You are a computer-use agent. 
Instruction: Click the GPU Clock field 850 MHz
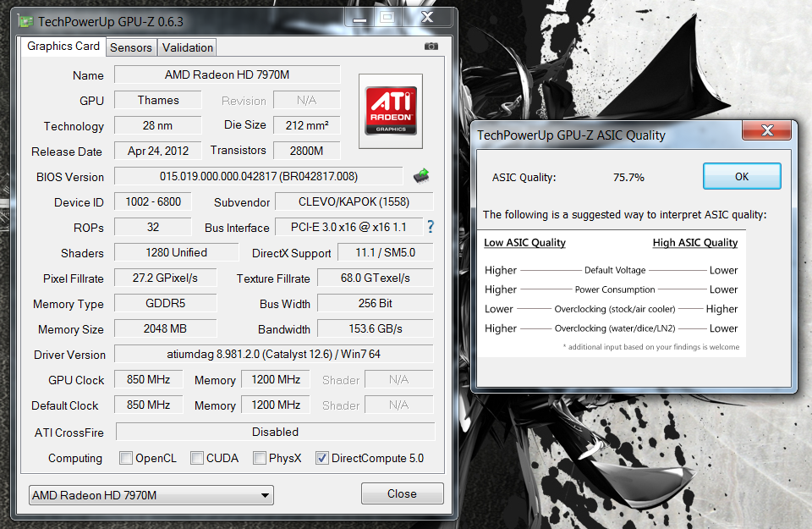pos(149,379)
